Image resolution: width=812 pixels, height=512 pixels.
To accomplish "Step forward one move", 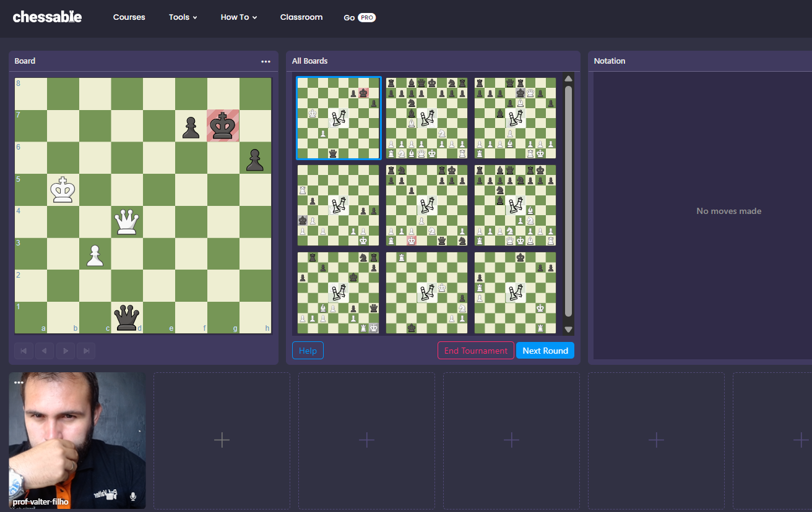I will coord(66,351).
